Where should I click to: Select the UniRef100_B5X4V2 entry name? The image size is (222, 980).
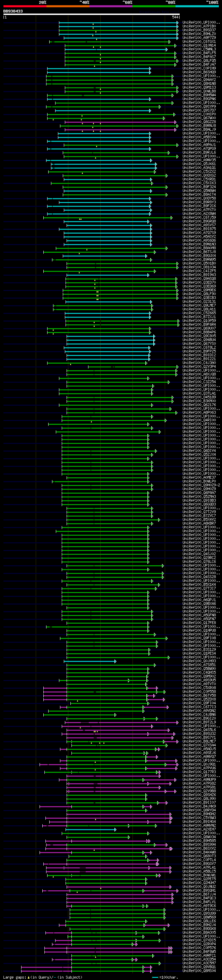point(199,520)
